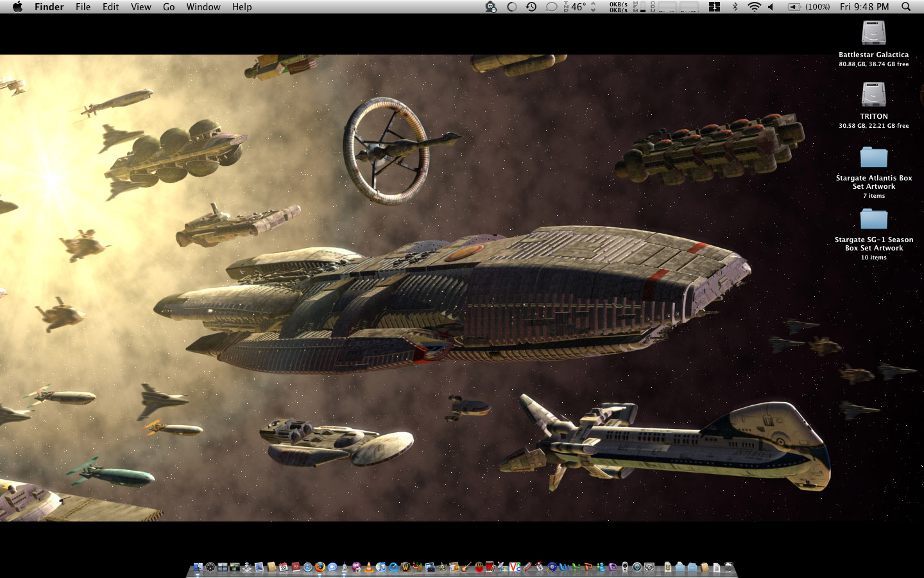This screenshot has width=924, height=578.
Task: Open Spotlight search magnifier in menu bar
Action: point(906,7)
